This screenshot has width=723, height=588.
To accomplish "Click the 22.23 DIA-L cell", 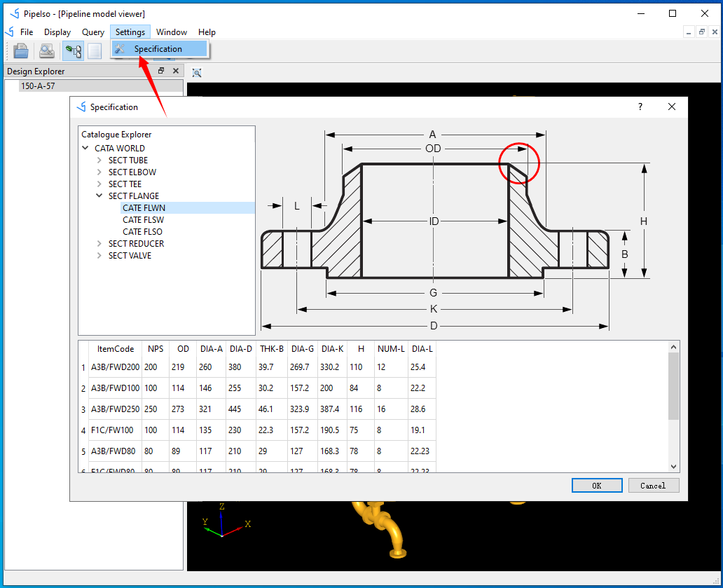I will [422, 451].
